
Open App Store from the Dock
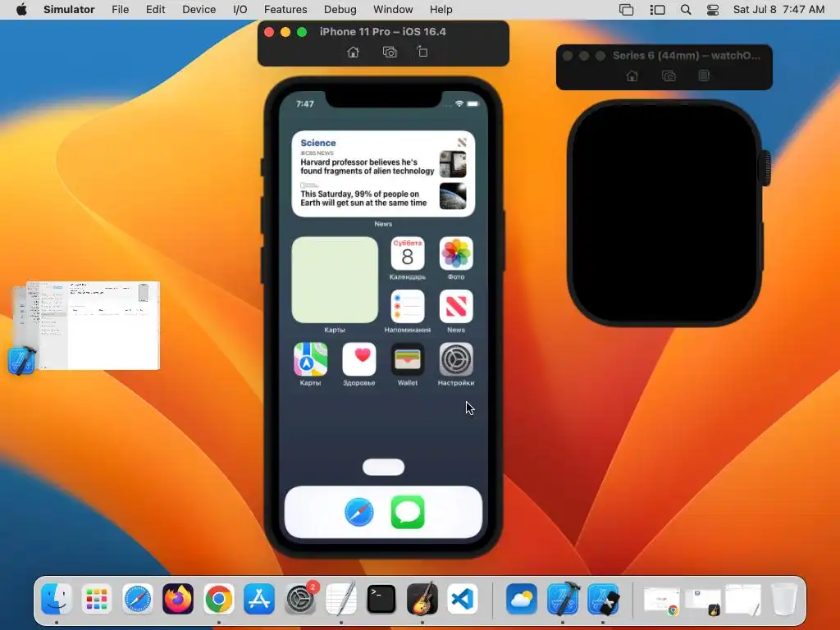pos(259,598)
